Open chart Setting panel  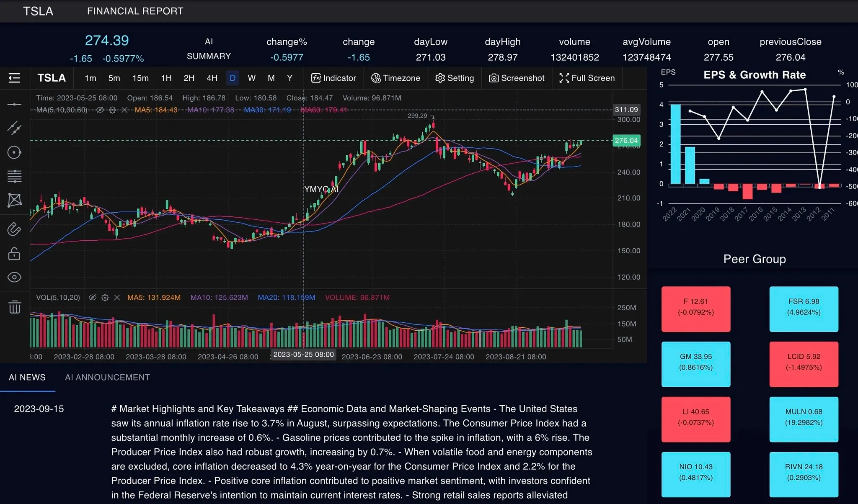[x=455, y=78]
